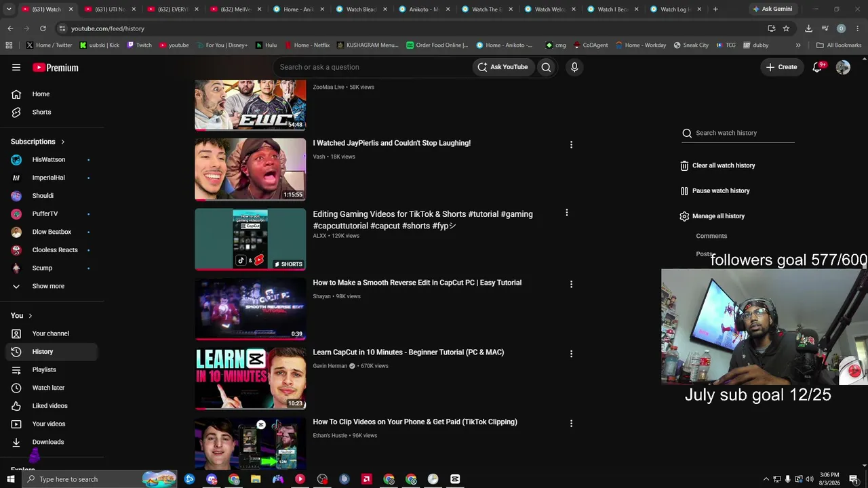Pause watch history
This screenshot has width=868, height=488.
click(715, 191)
